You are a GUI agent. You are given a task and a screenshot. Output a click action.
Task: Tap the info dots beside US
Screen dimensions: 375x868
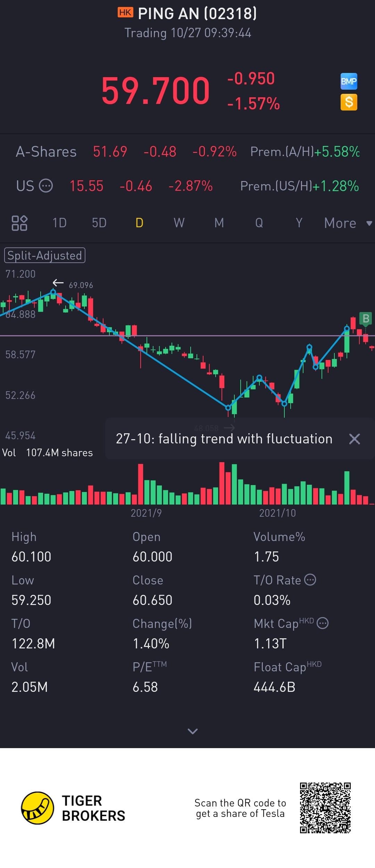(x=46, y=186)
